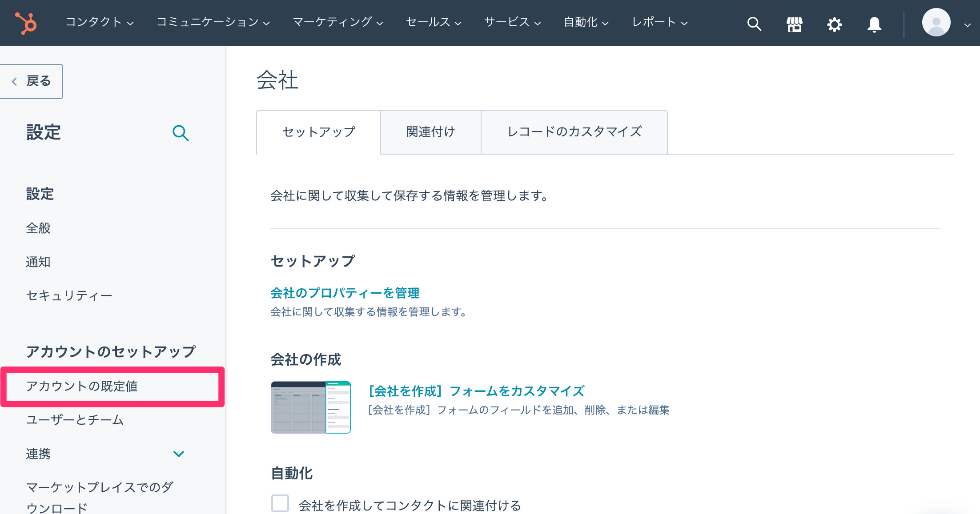Image resolution: width=980 pixels, height=514 pixels.
Task: Enable 会社を作成してコンタクトに関連付ける checkbox
Action: [x=280, y=504]
